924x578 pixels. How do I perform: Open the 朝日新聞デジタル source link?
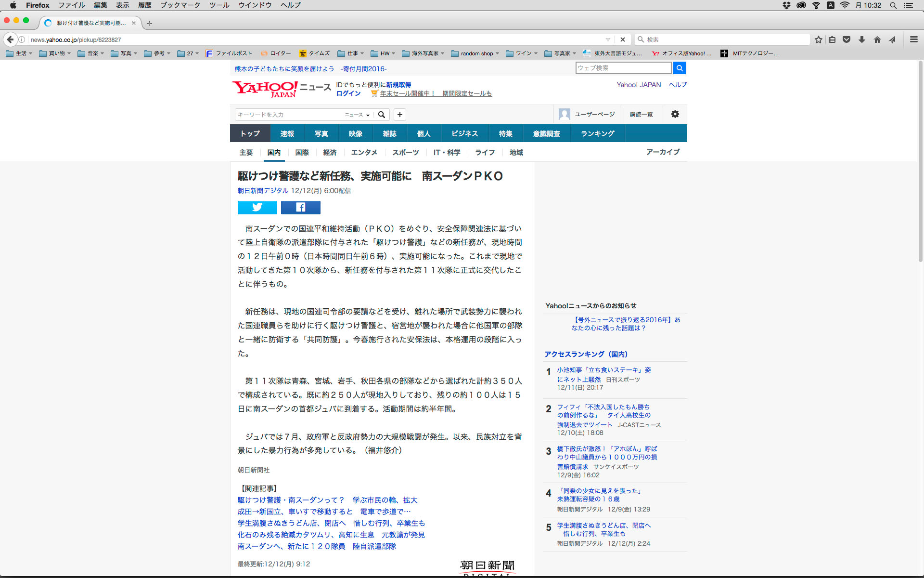point(263,191)
